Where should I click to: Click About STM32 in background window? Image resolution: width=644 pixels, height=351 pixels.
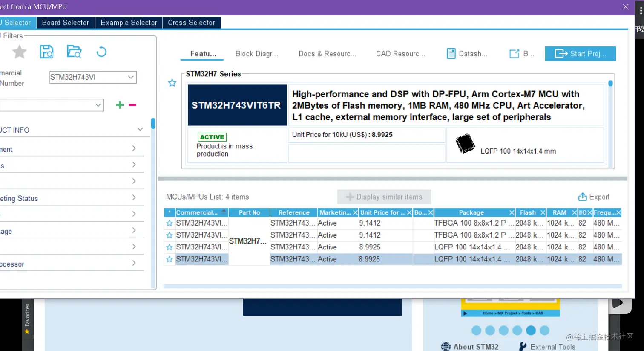point(469,346)
